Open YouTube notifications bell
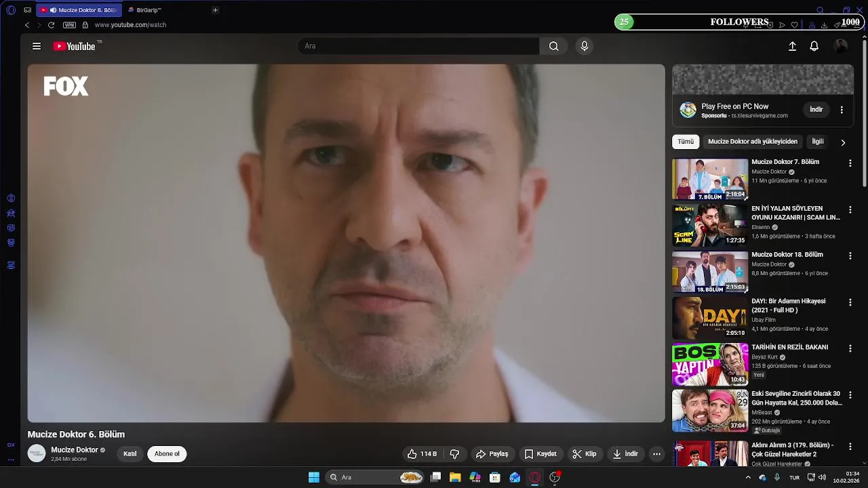The width and height of the screenshot is (868, 488). click(814, 46)
